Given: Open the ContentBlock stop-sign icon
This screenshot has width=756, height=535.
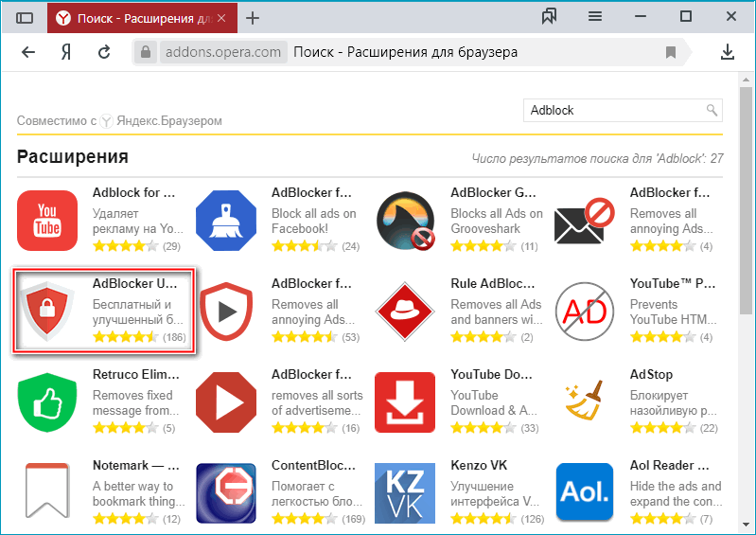Looking at the screenshot, I should 226,493.
